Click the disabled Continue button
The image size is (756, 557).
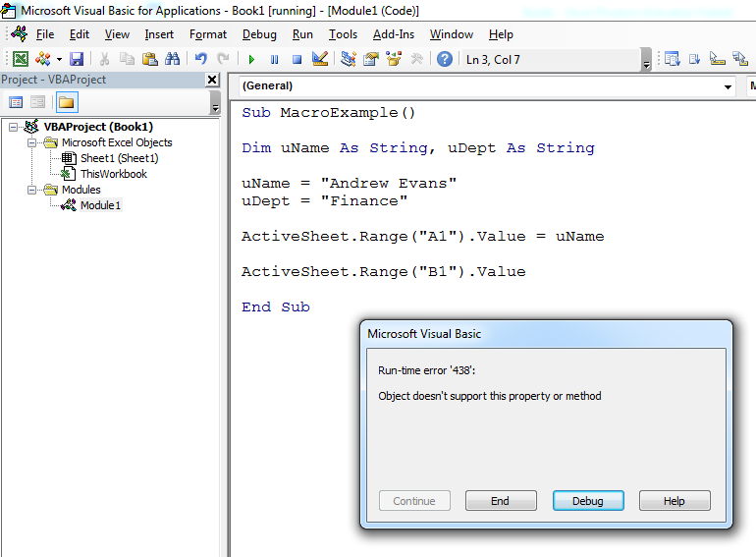414,501
